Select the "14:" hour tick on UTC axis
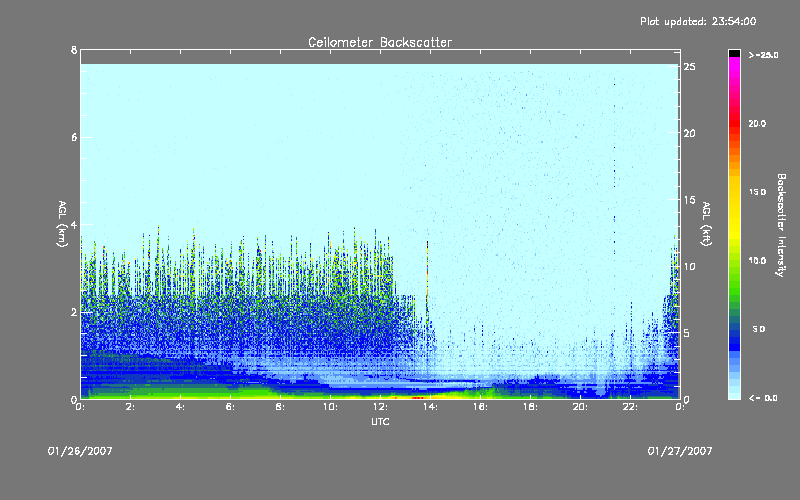Screen dimensions: 800x500 pyautogui.click(x=430, y=407)
